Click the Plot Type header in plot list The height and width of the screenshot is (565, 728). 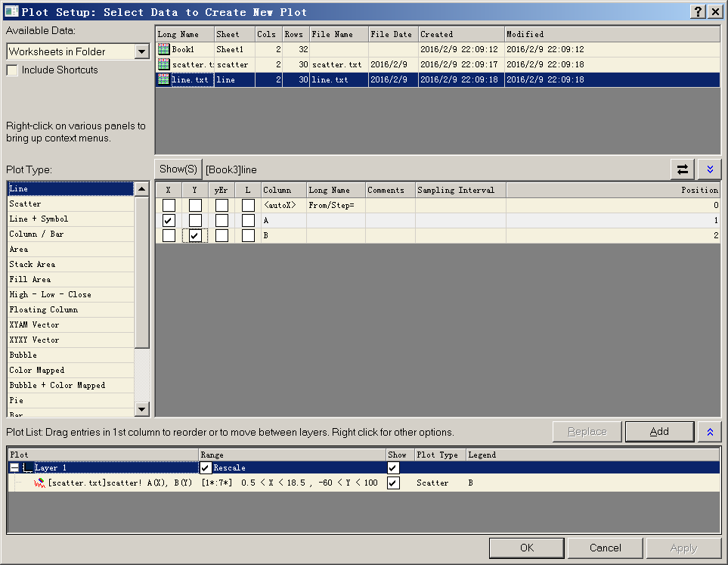(x=440, y=455)
